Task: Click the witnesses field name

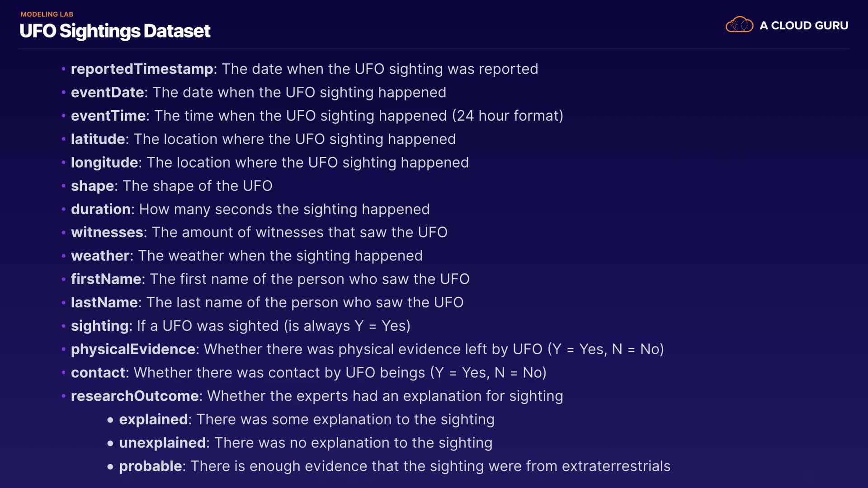Action: point(107,233)
